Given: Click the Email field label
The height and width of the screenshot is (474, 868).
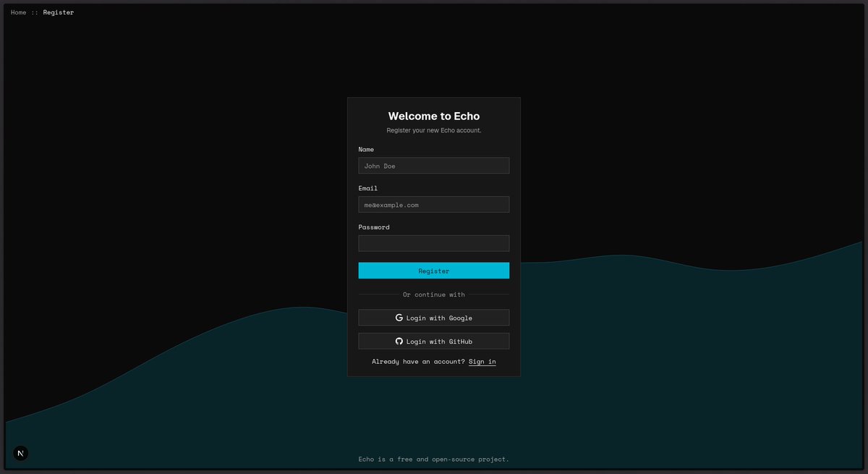Looking at the screenshot, I should coord(368,188).
